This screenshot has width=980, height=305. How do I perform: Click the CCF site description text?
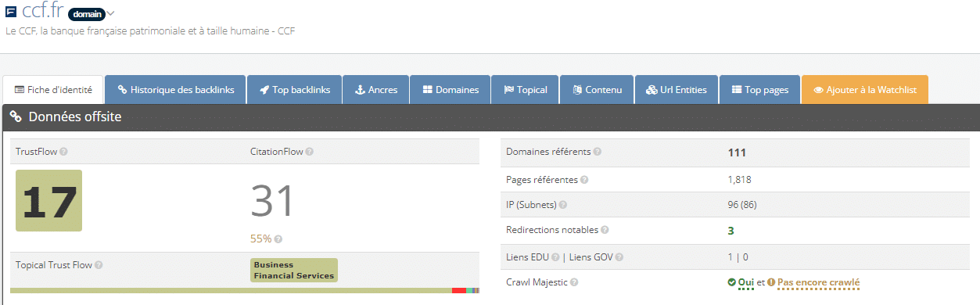pyautogui.click(x=150, y=31)
